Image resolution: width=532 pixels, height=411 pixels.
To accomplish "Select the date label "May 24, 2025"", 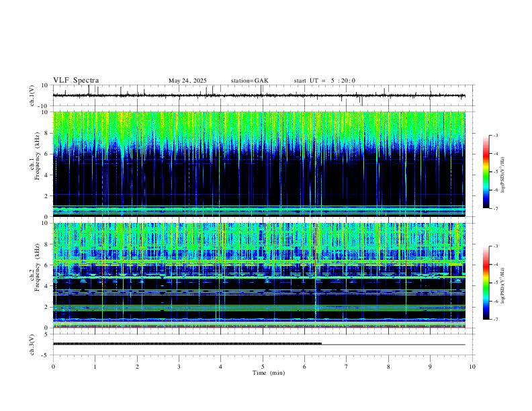I will click(187, 81).
